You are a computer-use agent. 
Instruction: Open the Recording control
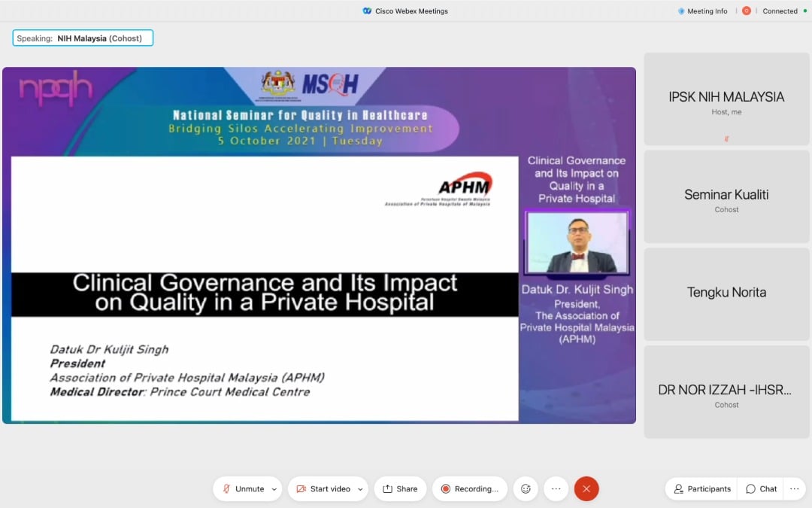coord(470,488)
